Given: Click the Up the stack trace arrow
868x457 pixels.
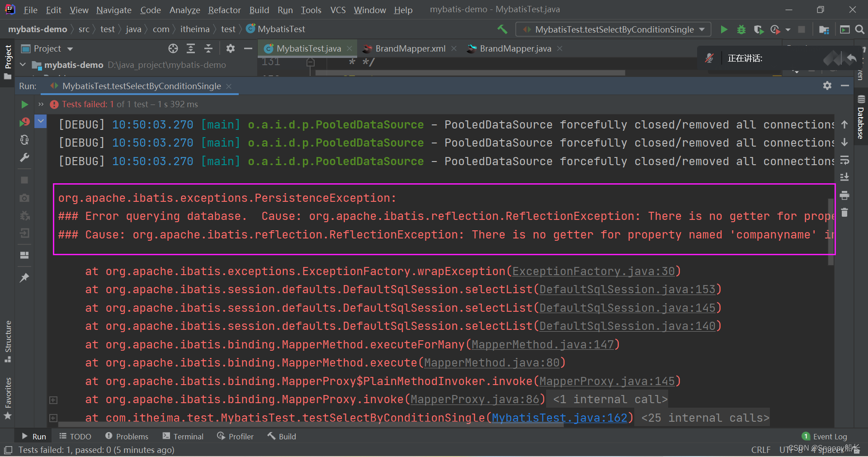Looking at the screenshot, I should pos(844,124).
